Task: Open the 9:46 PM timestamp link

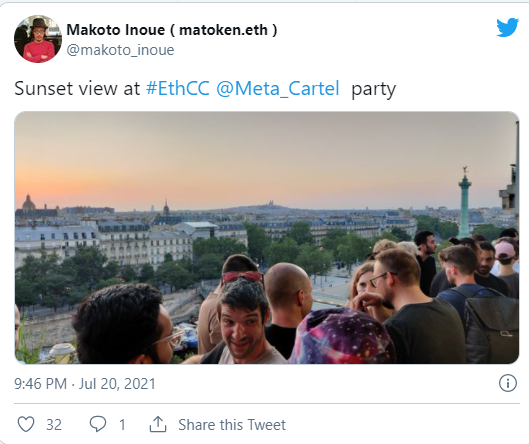Action: point(40,384)
